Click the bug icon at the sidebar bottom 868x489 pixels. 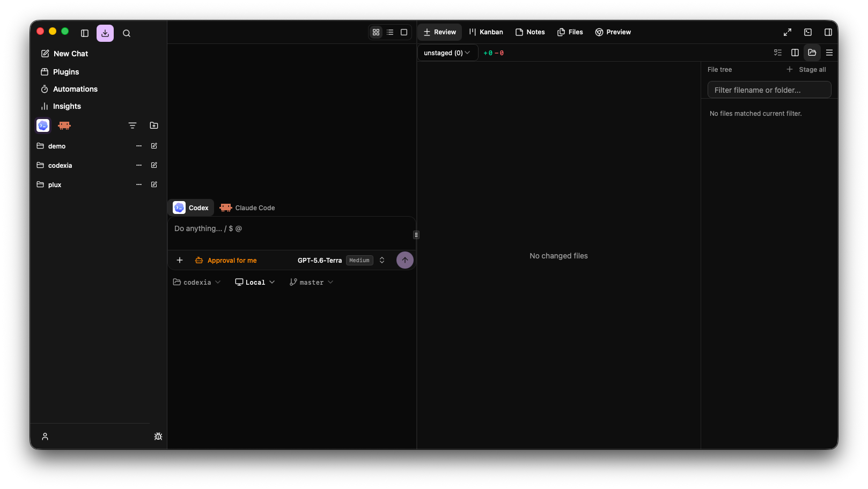tap(158, 436)
